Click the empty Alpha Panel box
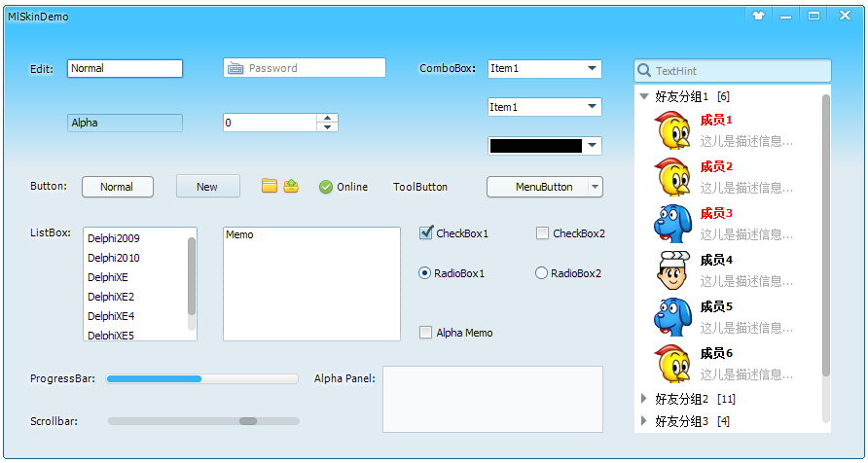Screen dimensions: 868x463 [x=492, y=399]
